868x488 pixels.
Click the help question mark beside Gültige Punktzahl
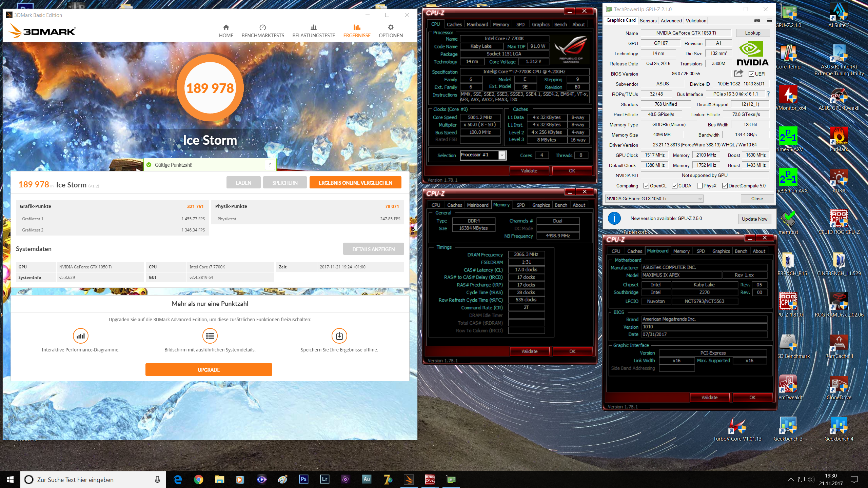point(270,165)
